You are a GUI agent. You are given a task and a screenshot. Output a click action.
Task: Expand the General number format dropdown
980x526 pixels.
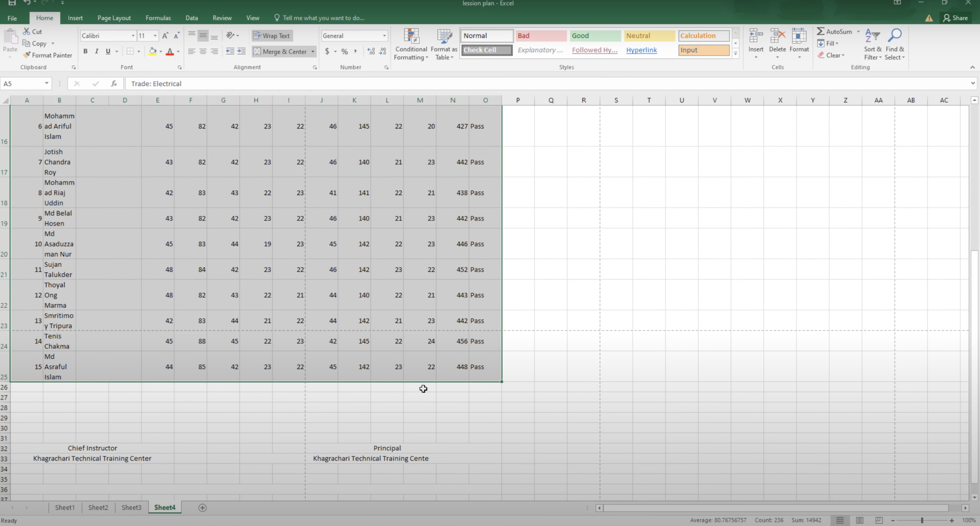coord(384,36)
